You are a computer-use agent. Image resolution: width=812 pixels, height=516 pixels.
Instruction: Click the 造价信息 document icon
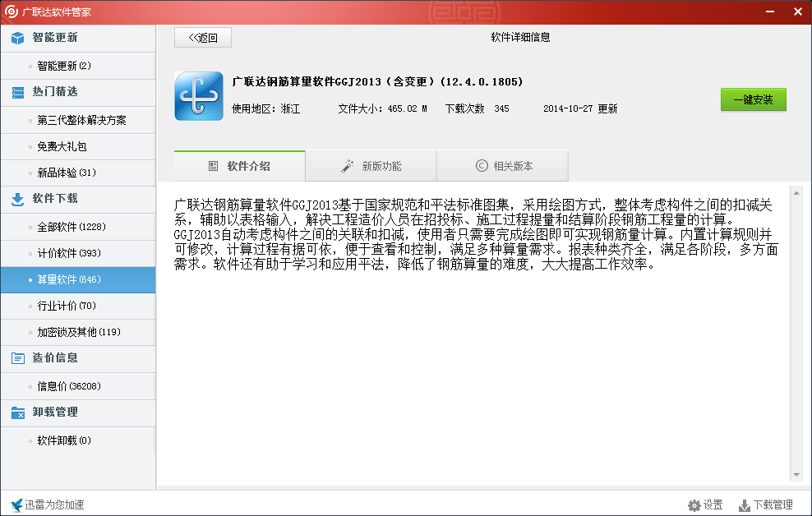[x=17, y=358]
